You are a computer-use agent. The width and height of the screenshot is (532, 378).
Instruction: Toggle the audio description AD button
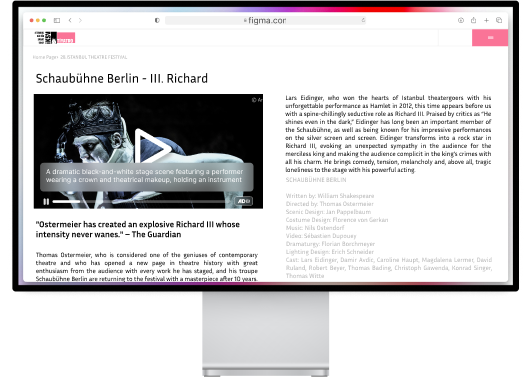click(x=244, y=201)
